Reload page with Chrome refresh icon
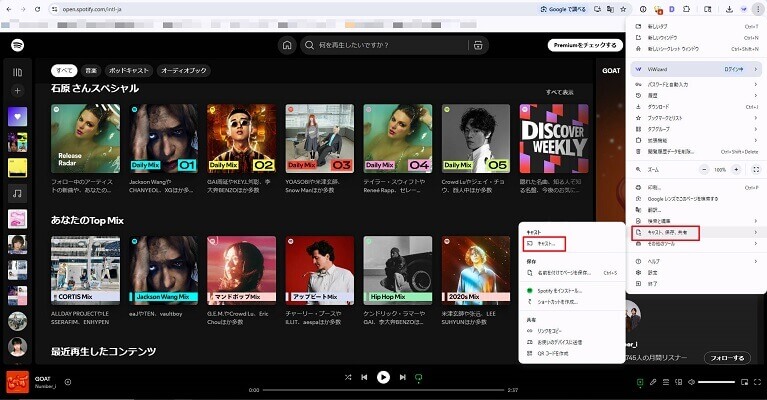The height and width of the screenshot is (400, 767). [x=38, y=9]
